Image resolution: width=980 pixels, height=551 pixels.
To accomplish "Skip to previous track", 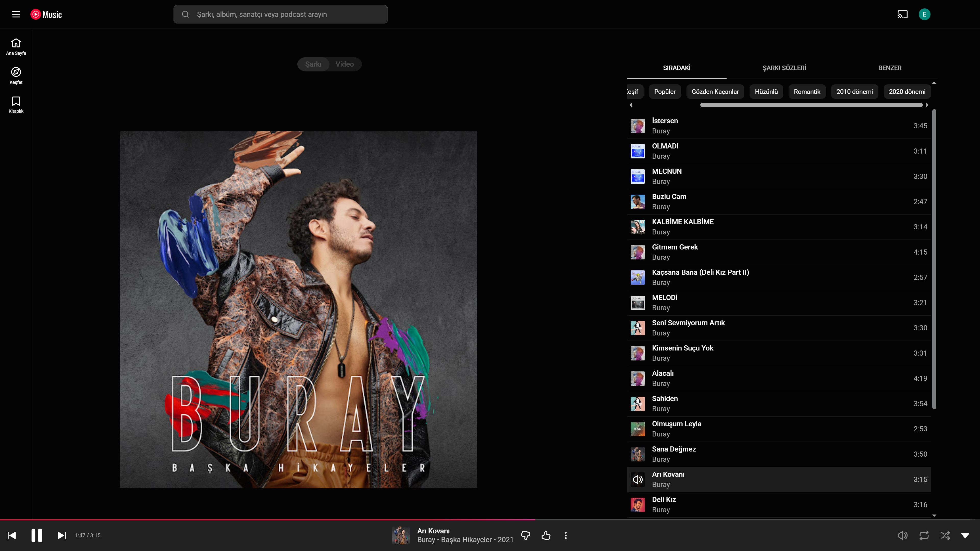I will click(x=12, y=535).
